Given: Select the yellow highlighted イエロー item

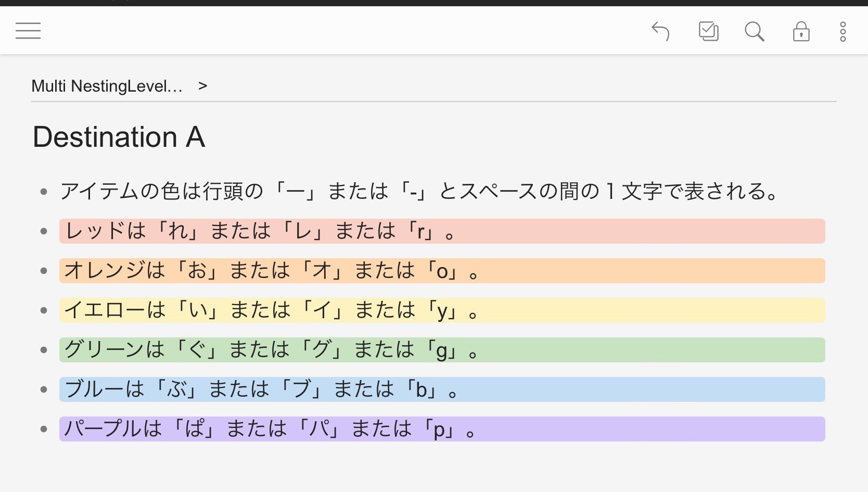Looking at the screenshot, I should (x=442, y=310).
